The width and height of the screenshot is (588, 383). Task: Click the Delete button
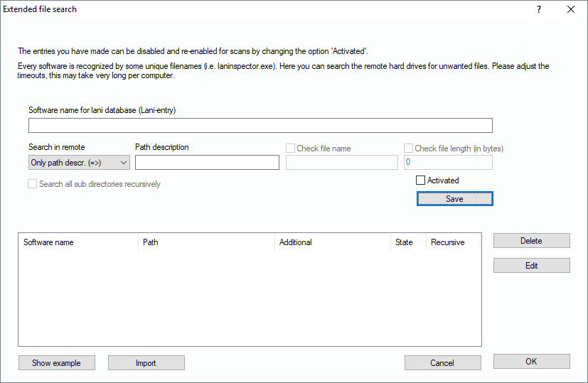531,241
